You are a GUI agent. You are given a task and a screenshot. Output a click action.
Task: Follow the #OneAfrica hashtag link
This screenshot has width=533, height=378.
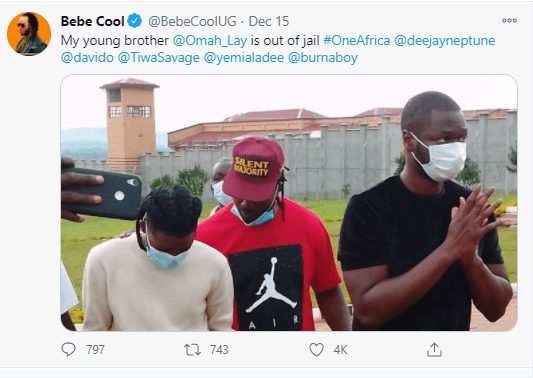357,40
